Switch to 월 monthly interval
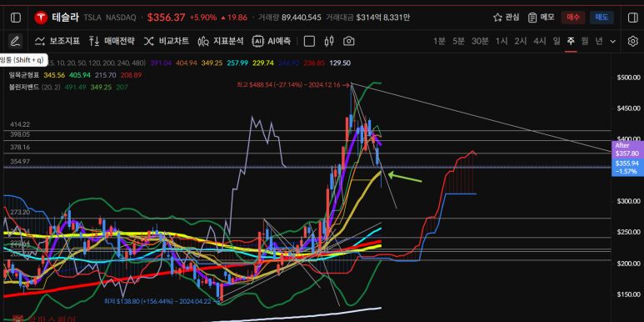 [585, 41]
